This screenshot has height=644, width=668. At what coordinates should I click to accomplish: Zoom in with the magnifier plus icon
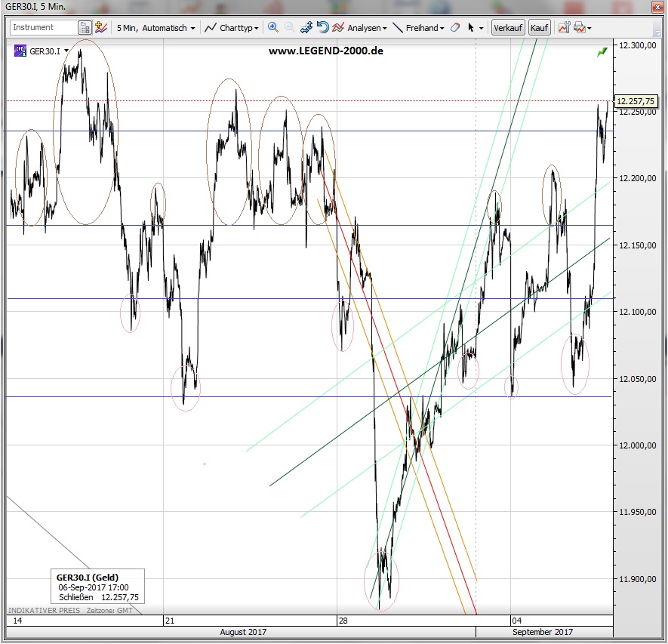(273, 28)
